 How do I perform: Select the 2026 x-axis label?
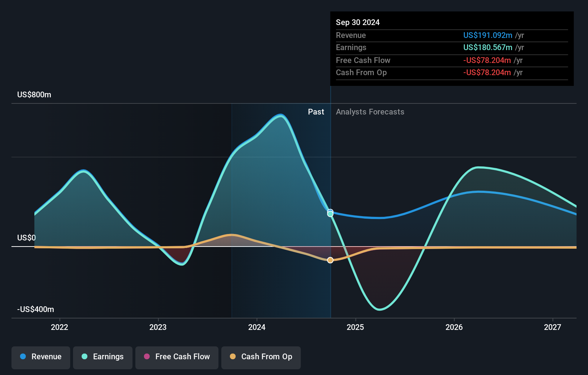454,327
